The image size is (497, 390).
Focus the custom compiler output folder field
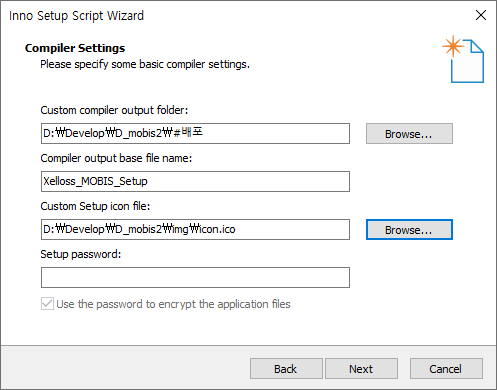pyautogui.click(x=195, y=134)
